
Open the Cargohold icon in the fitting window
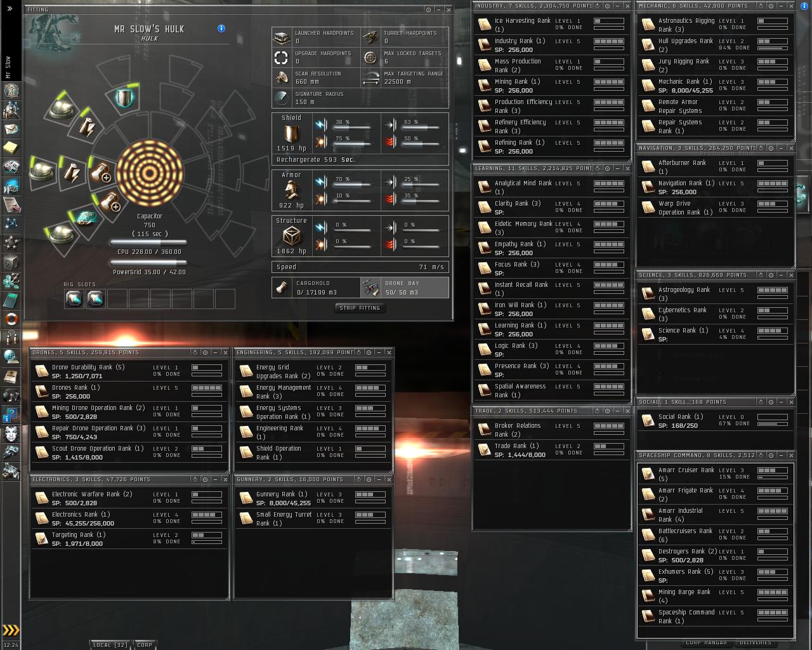pyautogui.click(x=282, y=288)
